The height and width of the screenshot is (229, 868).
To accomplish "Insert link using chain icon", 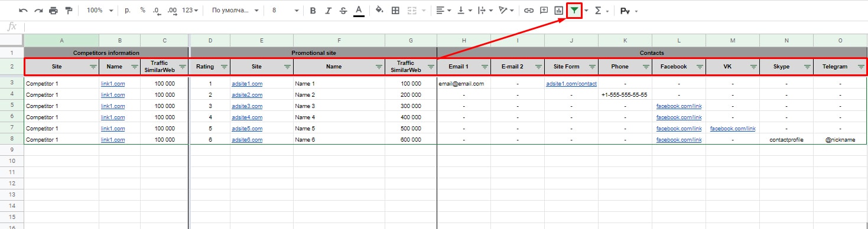I will (x=529, y=11).
